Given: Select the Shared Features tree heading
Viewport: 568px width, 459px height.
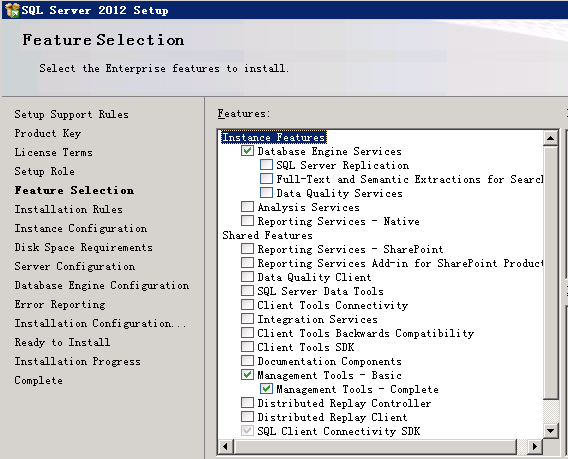Looking at the screenshot, I should point(267,235).
